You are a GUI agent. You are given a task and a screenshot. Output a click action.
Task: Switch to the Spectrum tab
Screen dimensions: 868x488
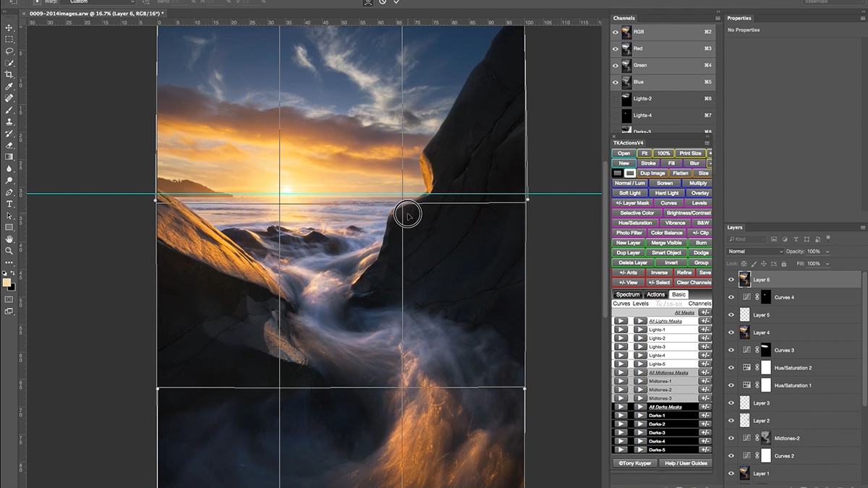coord(627,294)
